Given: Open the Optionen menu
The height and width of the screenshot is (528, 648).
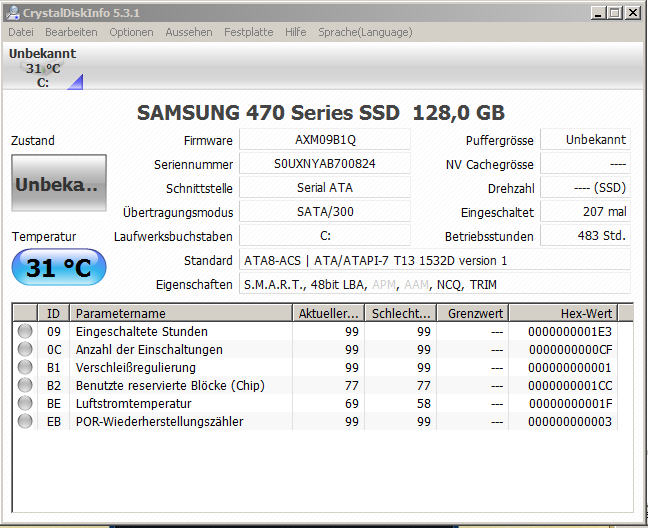Looking at the screenshot, I should pos(131,32).
